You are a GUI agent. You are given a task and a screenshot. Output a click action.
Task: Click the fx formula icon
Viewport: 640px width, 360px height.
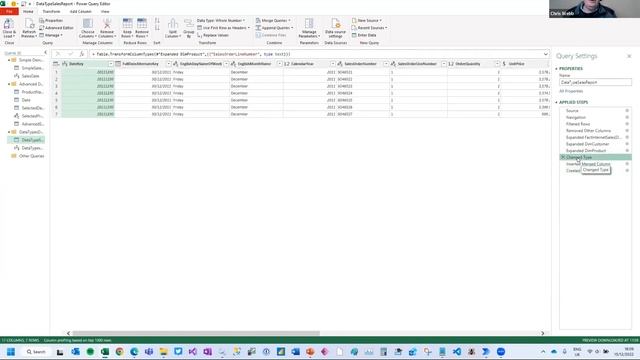[82, 54]
